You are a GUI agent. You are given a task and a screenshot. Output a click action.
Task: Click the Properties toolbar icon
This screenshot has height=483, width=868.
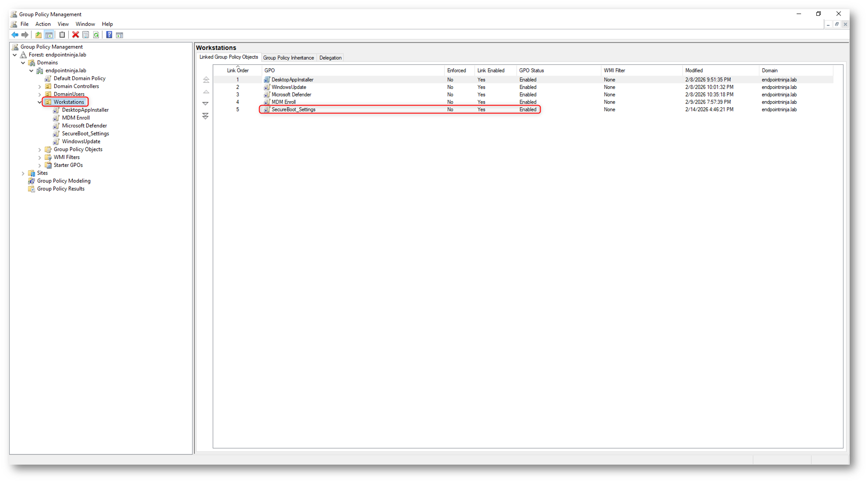coord(86,35)
